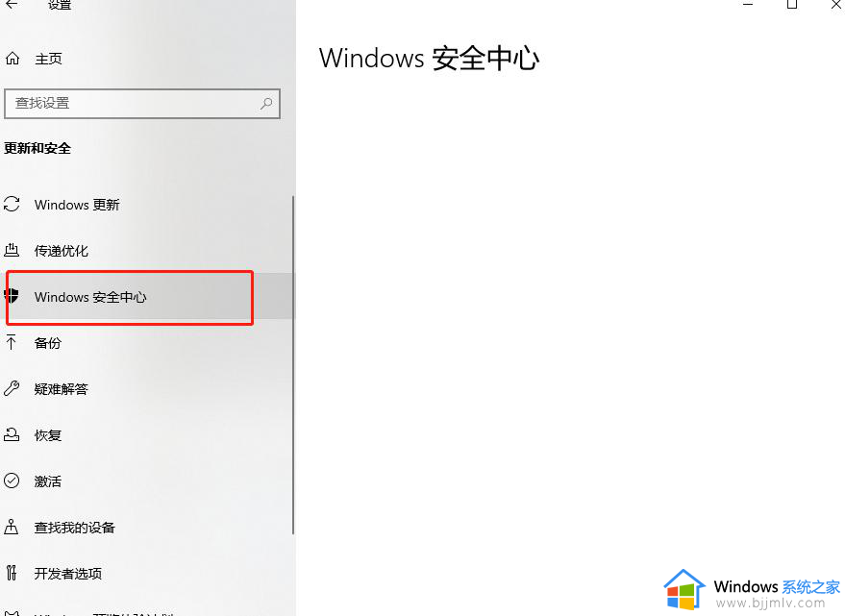Click the Windows 安全中心 shield icon
The image size is (845, 616).
pos(12,296)
